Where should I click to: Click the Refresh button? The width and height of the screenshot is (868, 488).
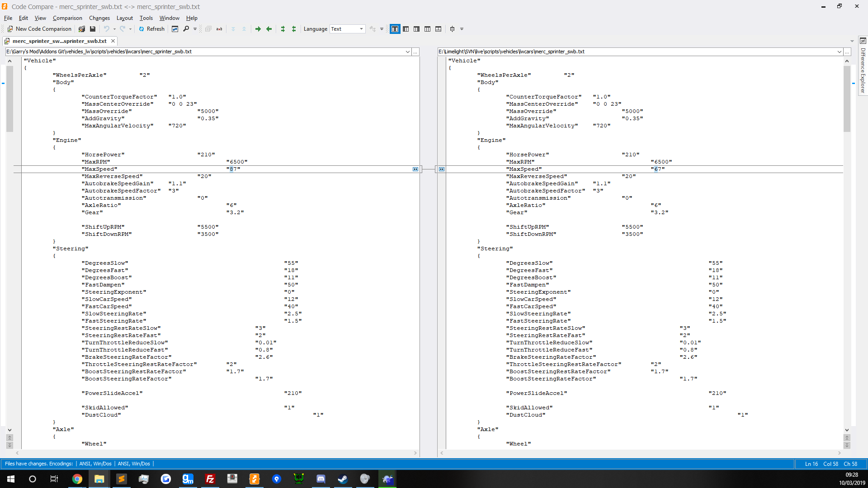tap(152, 29)
